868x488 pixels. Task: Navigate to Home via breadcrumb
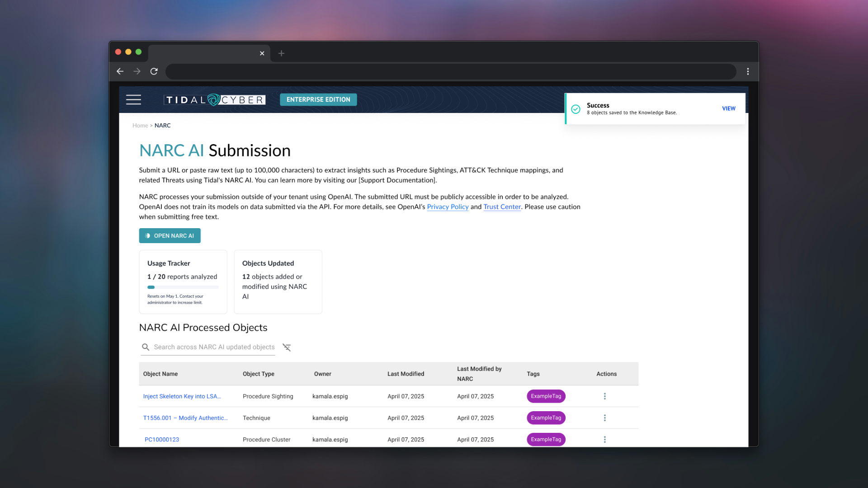click(x=140, y=126)
